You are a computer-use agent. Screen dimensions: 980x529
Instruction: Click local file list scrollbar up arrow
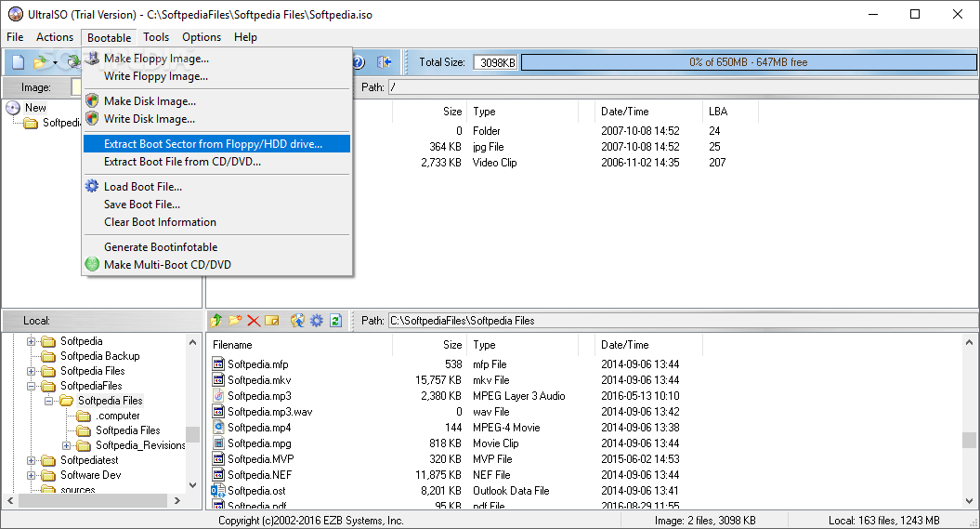coord(969,342)
